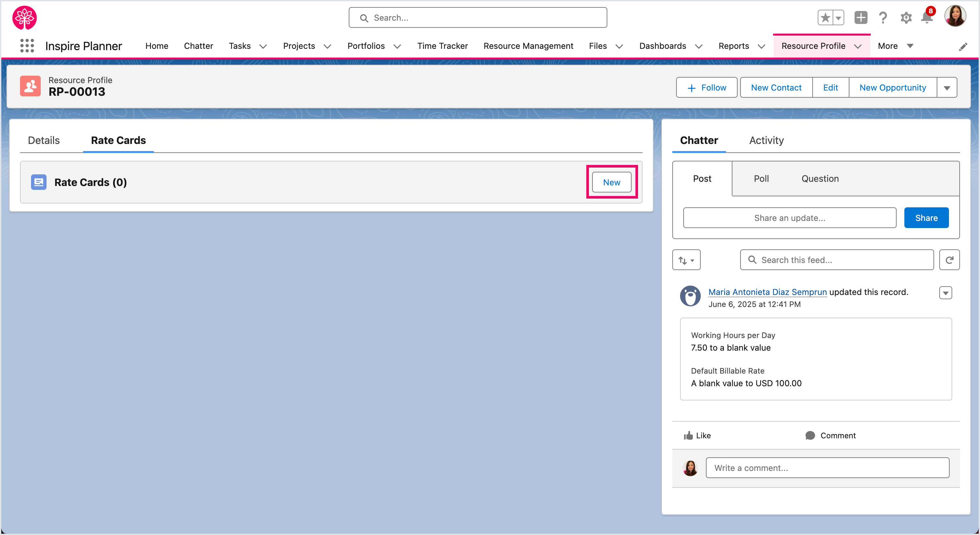Click the Resource Profile record icon
The image size is (980, 535).
(30, 86)
